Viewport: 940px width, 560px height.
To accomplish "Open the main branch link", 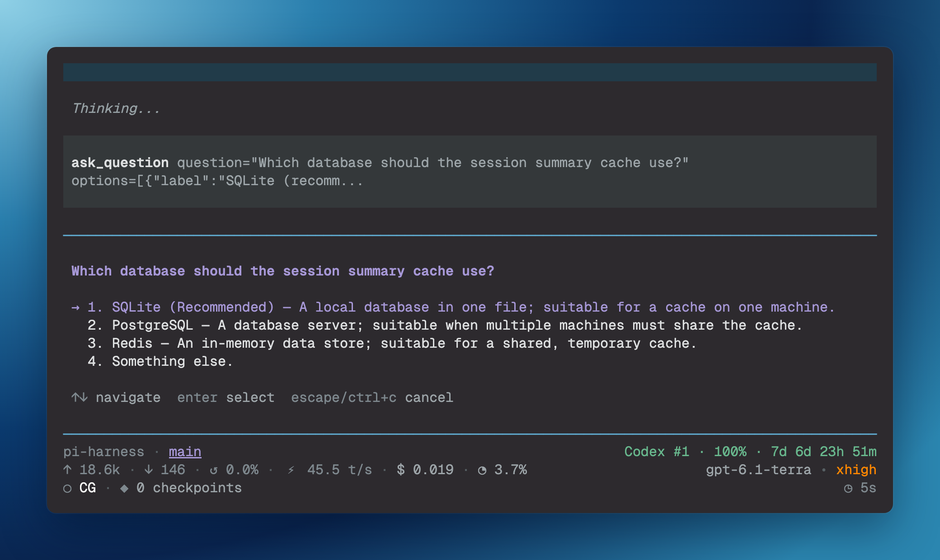I will click(x=185, y=452).
